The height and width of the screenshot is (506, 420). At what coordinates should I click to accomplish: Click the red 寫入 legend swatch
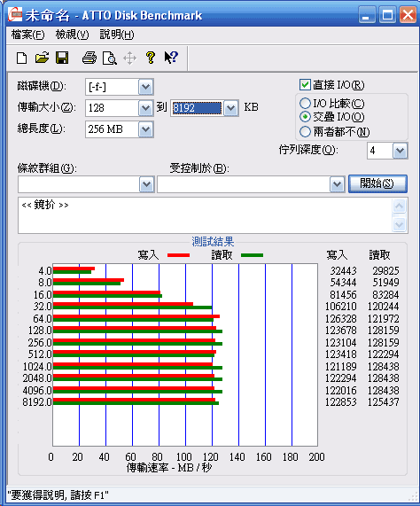click(178, 255)
